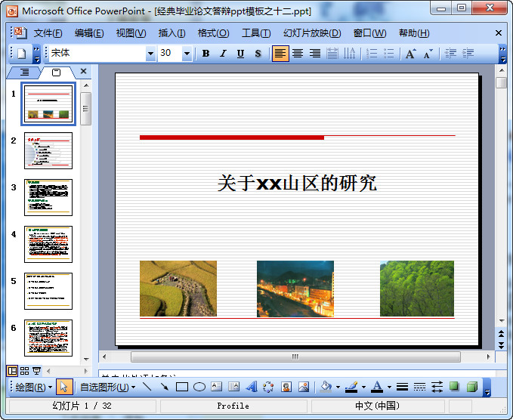Select the Arrow drawing tool
The height and width of the screenshot is (420, 513).
(x=165, y=387)
